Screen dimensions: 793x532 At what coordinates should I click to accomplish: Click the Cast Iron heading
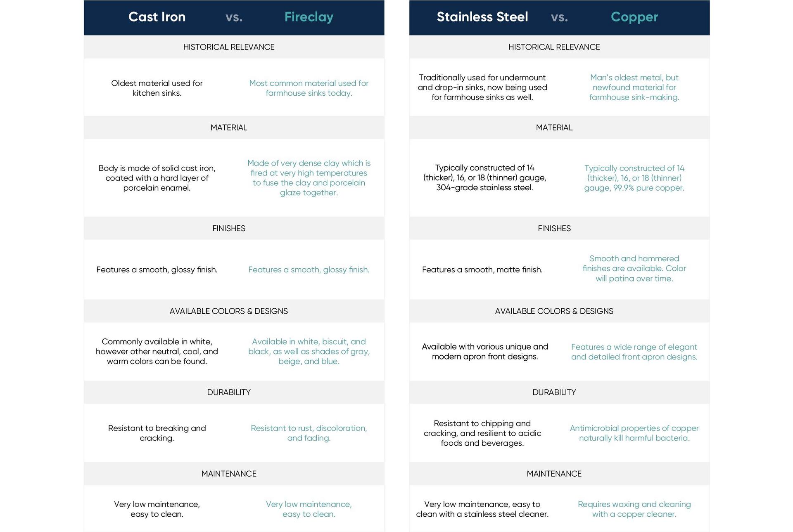point(157,17)
